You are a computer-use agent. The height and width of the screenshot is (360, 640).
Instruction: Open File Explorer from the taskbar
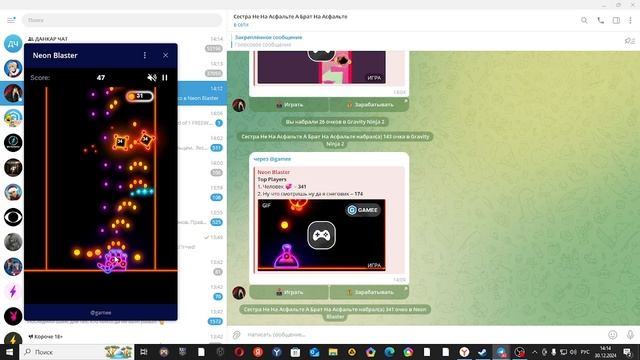point(333,352)
